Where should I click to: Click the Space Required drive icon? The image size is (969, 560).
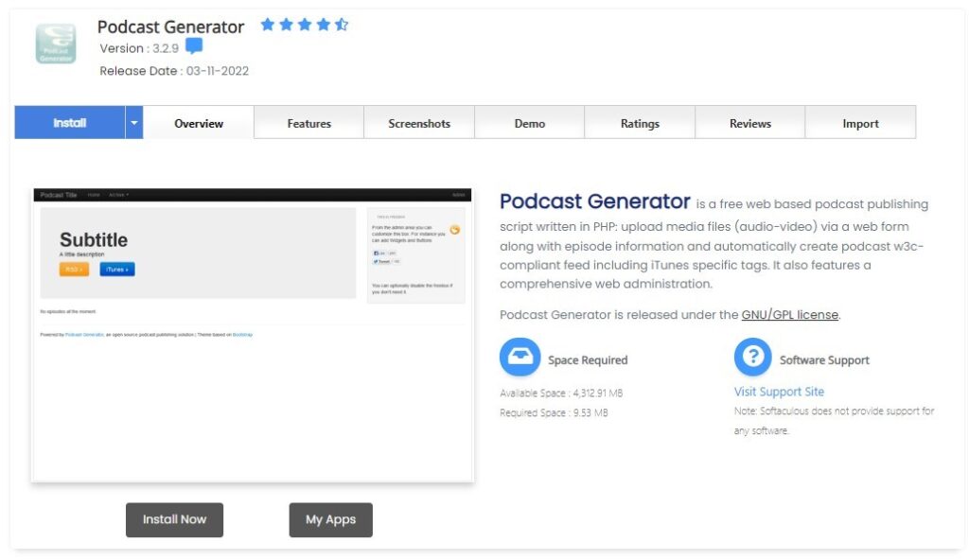click(x=520, y=357)
